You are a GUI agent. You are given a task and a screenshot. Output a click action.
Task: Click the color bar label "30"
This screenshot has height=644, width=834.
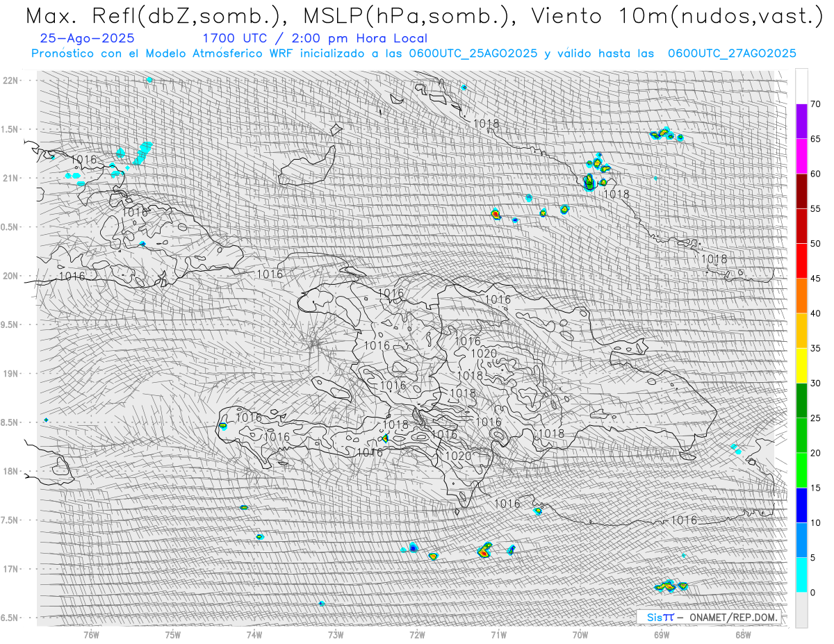click(x=815, y=383)
